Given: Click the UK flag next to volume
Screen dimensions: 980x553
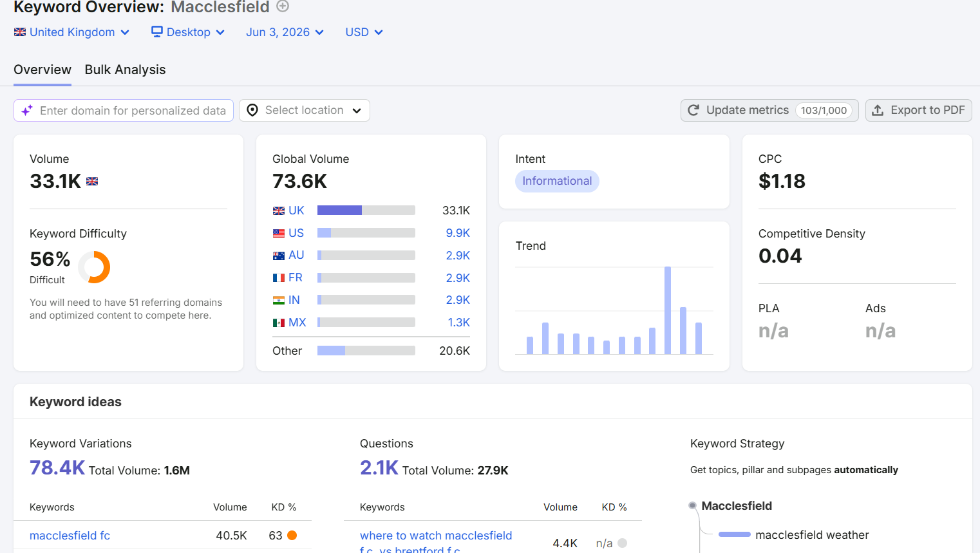Looking at the screenshot, I should pos(92,182).
